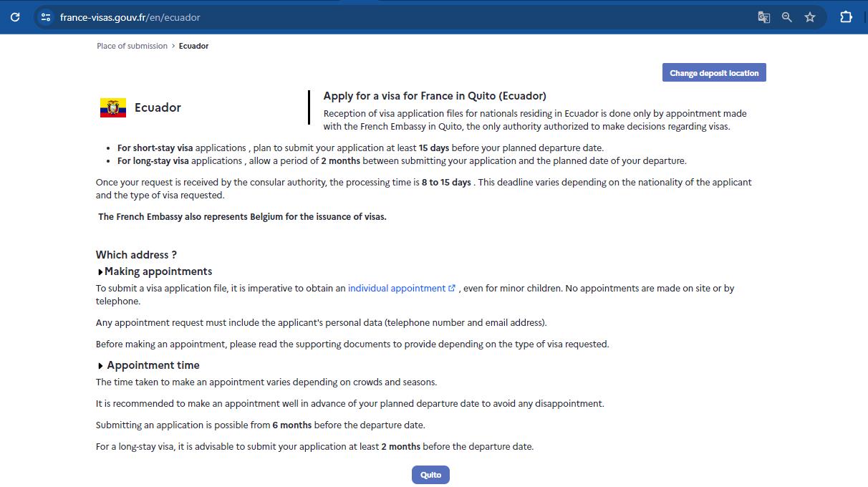Image resolution: width=868 pixels, height=487 pixels.
Task: Click the breadcrumb chevron separator
Action: pos(173,46)
